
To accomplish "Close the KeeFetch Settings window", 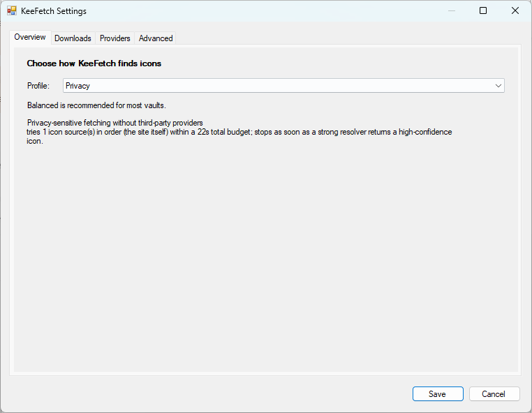I will point(515,11).
